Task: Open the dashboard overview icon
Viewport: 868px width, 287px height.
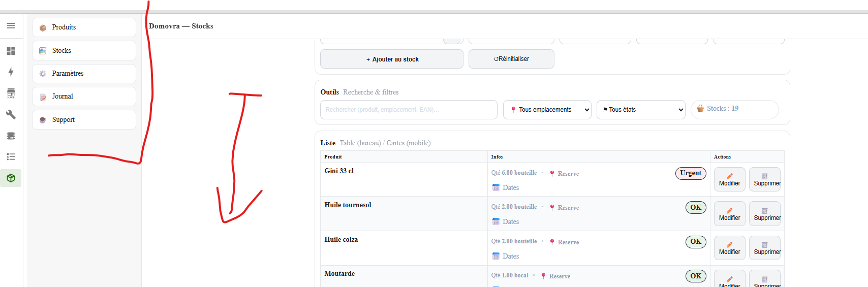Action: tap(11, 51)
